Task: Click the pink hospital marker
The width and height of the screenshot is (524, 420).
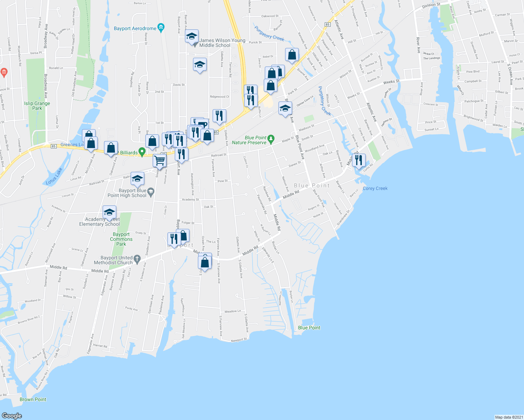Action: (4, 72)
